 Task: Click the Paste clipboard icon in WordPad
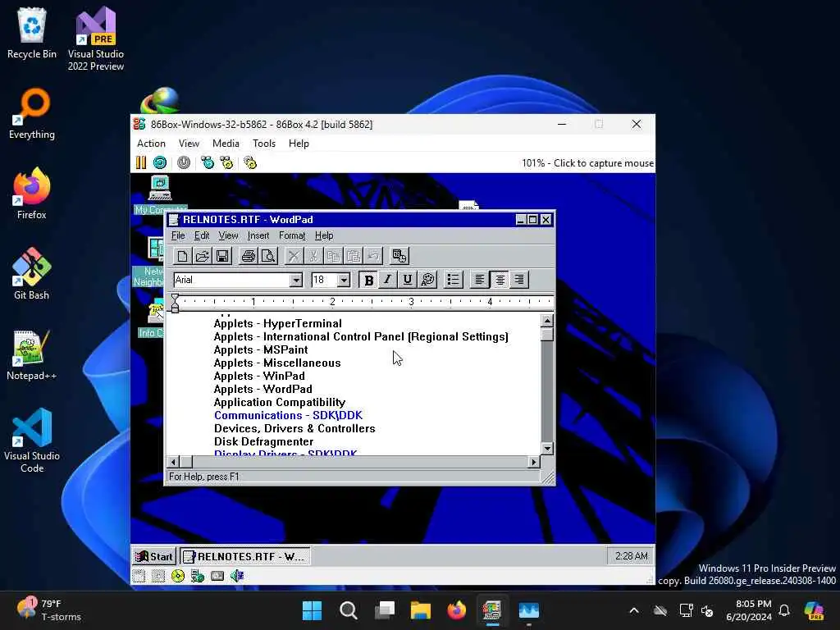pos(353,256)
